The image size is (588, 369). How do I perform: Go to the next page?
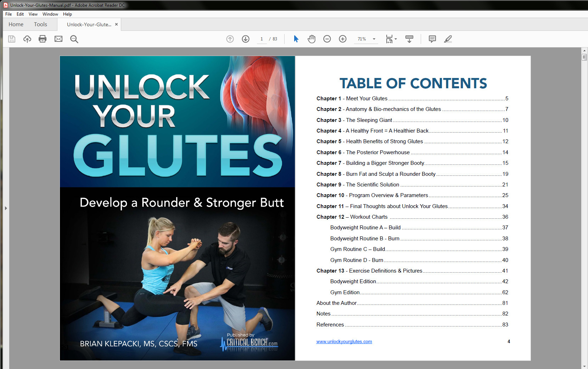245,39
